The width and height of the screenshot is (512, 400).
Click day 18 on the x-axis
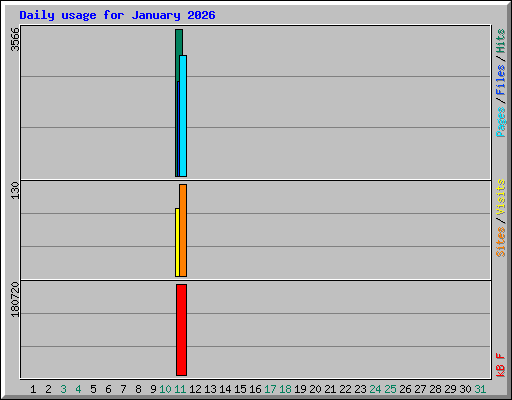(x=285, y=389)
